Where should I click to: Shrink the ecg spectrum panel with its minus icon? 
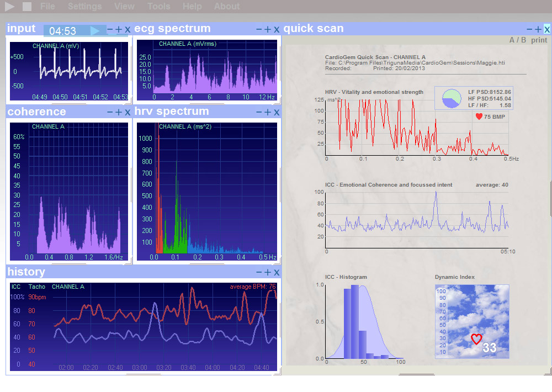point(259,30)
